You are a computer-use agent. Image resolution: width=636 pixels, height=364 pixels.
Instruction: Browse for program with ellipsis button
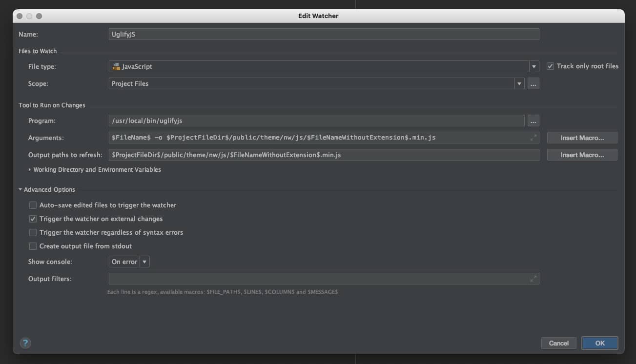pos(533,121)
